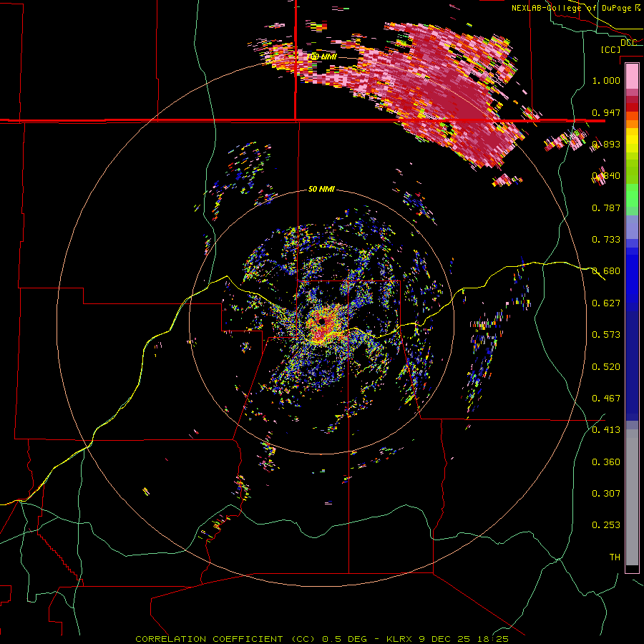This screenshot has width=644, height=644.
Task: Click the Correlation Coefficient KLRX caption
Action: pos(322,639)
